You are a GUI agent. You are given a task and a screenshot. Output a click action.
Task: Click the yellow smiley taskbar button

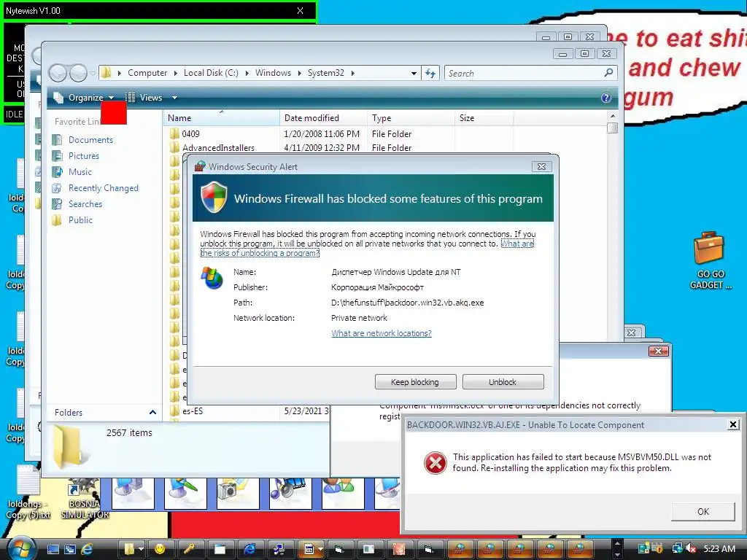point(160,549)
